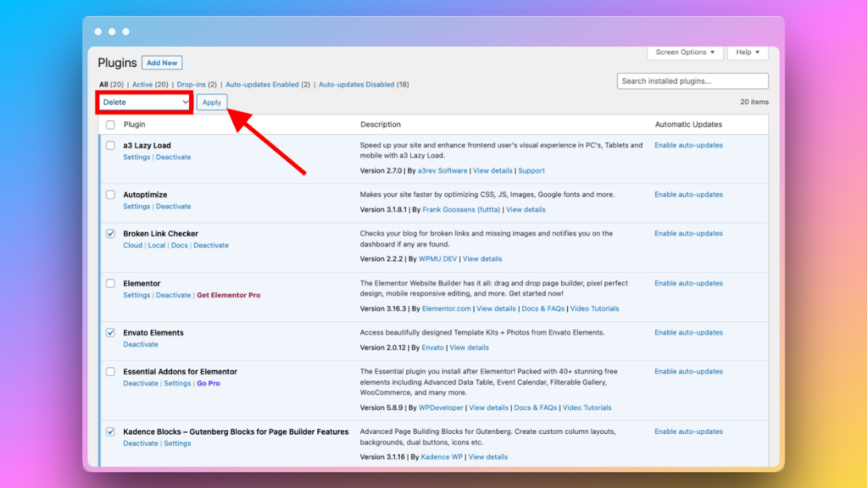
Task: View details for Envato Elements
Action: tap(469, 347)
